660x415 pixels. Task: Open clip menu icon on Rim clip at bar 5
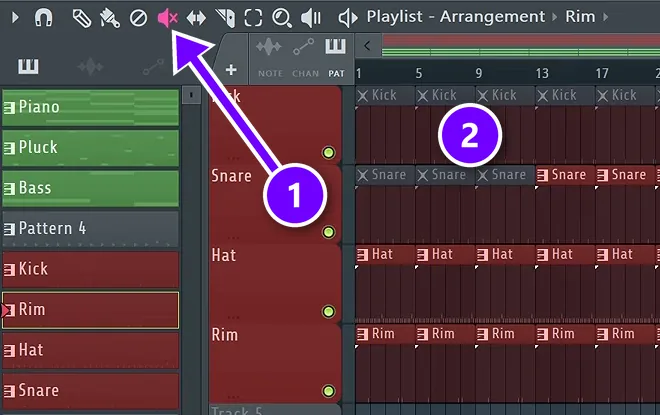tap(423, 334)
